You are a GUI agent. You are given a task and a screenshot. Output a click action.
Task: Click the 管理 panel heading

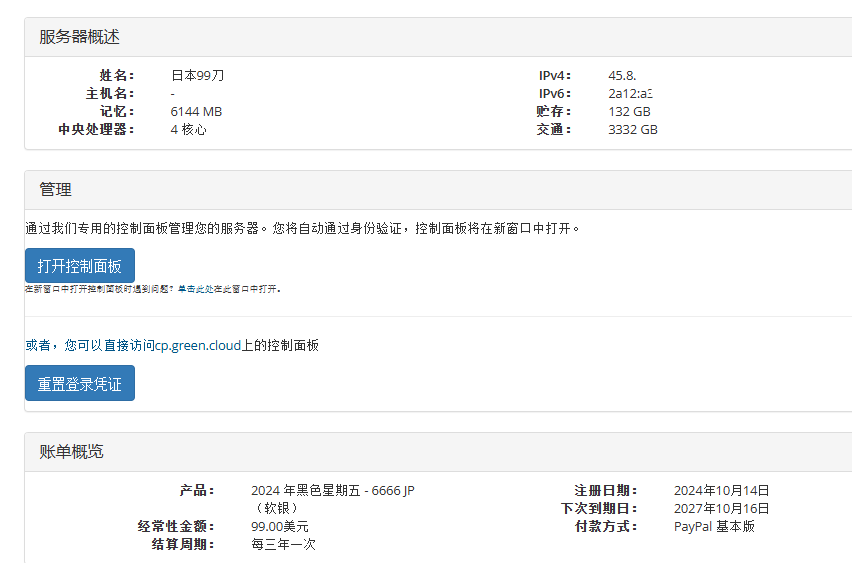coord(55,190)
